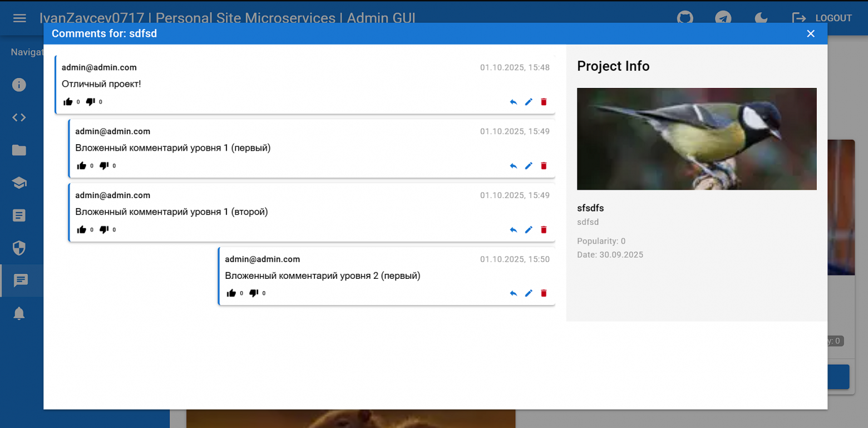Open the comments section in sidebar

(21, 281)
